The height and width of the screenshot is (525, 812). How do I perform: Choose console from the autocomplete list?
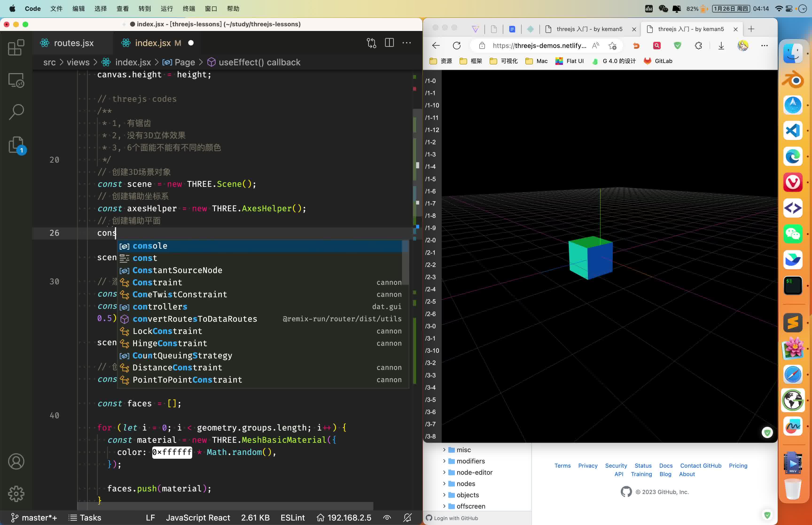150,246
